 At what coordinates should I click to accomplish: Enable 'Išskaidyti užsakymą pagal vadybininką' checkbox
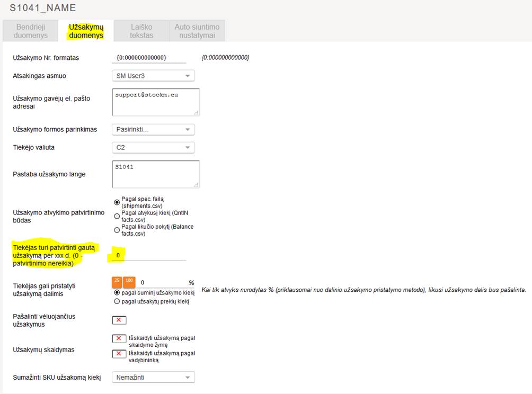click(119, 354)
